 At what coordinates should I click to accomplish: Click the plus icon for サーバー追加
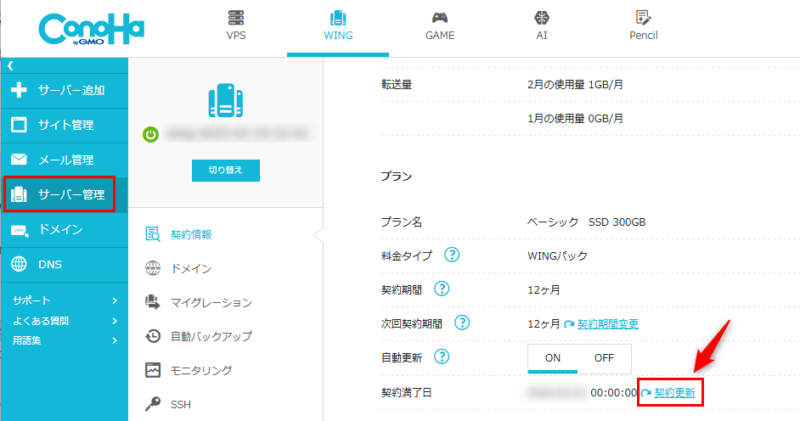pos(19,90)
